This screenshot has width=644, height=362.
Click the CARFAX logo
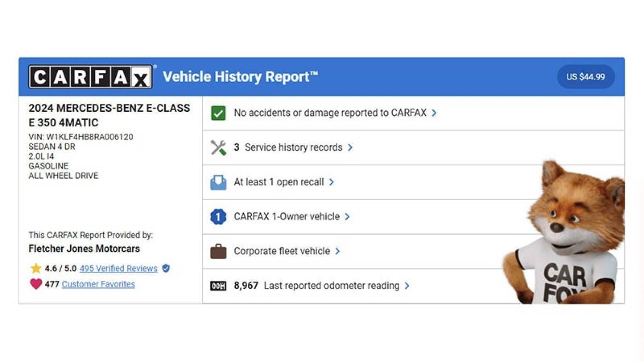[90, 77]
